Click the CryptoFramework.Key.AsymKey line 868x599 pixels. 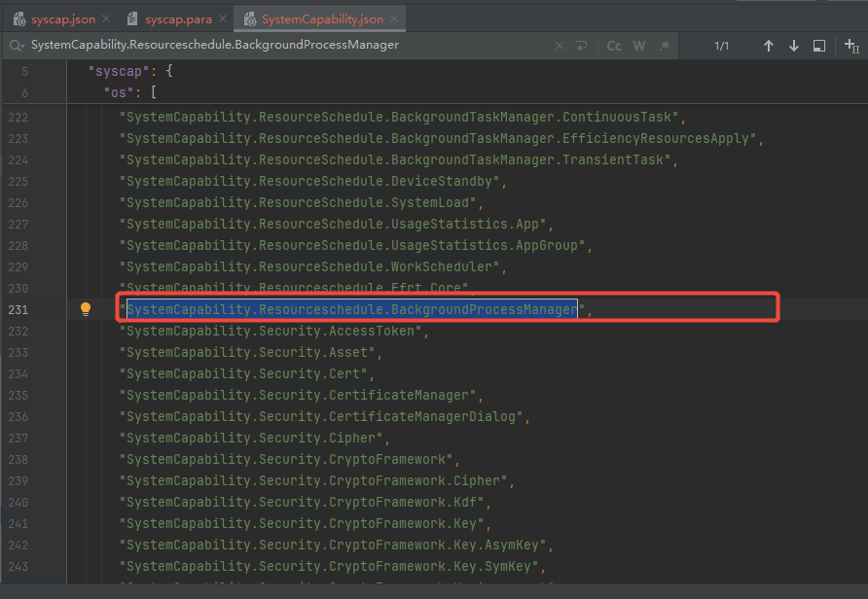coord(336,546)
